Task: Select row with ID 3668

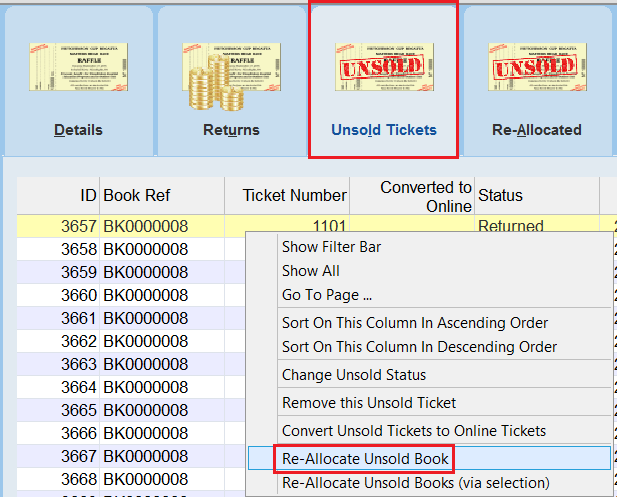Action: pos(131,479)
